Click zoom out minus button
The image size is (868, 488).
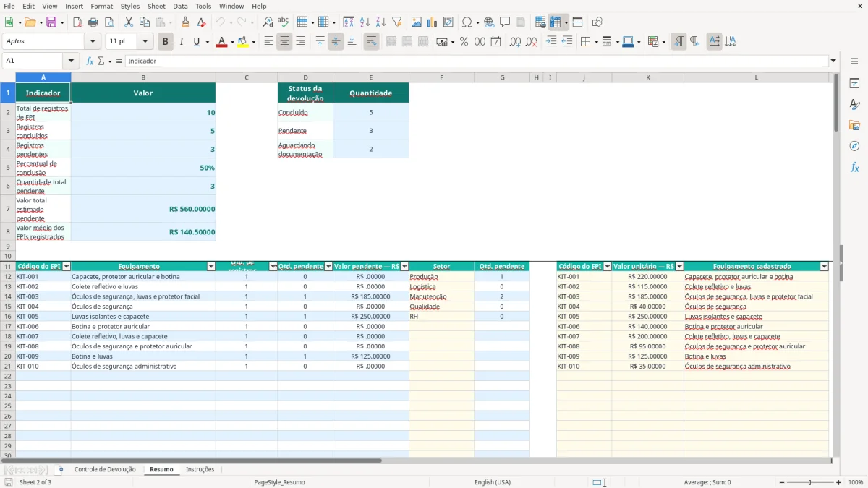tap(783, 482)
